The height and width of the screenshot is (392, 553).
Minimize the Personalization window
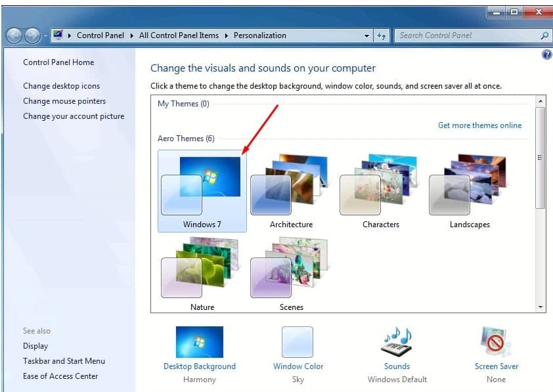(x=497, y=12)
